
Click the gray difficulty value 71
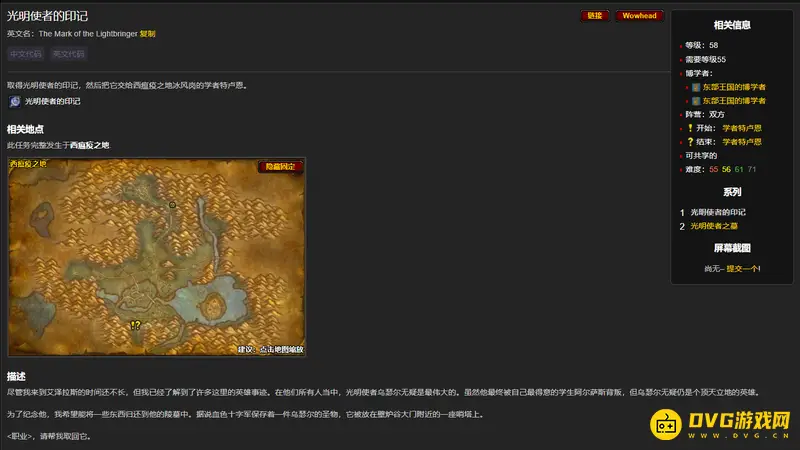pos(752,169)
